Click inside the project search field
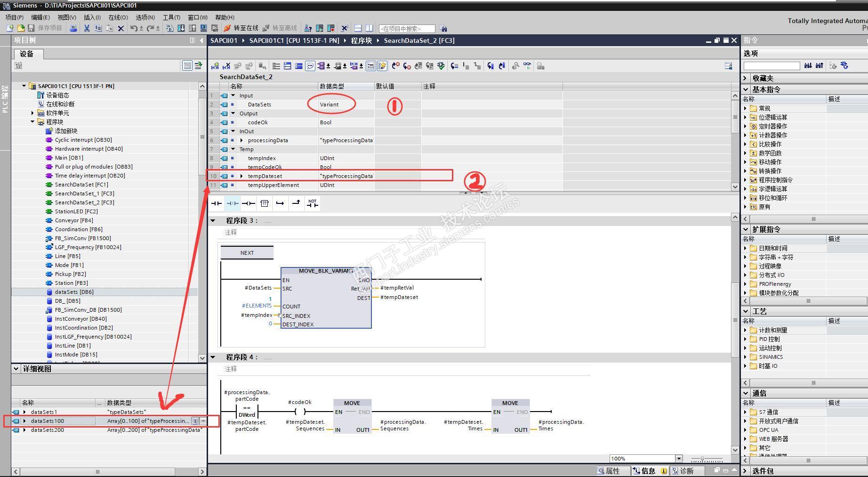 (x=407, y=29)
